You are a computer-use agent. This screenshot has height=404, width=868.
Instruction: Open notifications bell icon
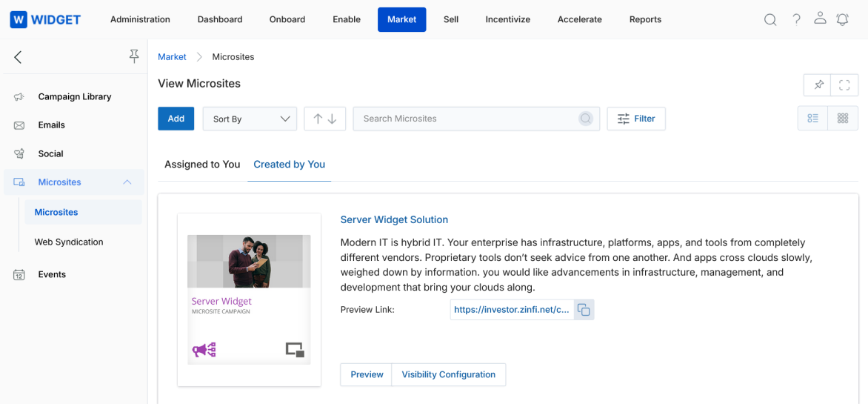pyautogui.click(x=843, y=19)
